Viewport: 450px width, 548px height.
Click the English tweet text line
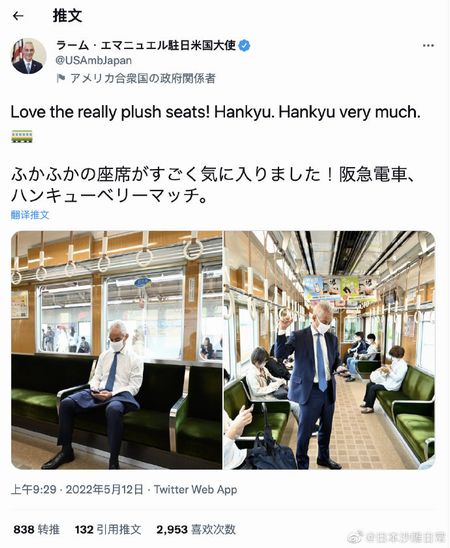coord(216,112)
